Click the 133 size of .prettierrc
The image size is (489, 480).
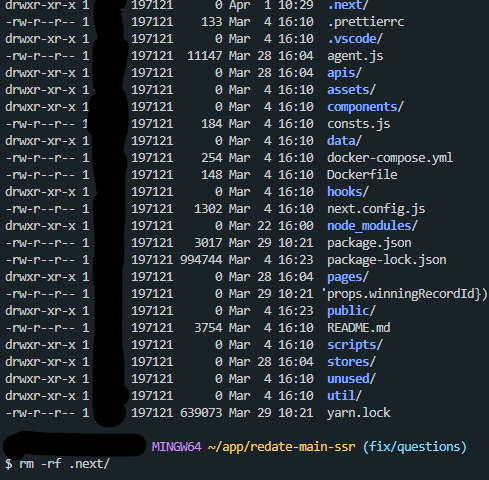coord(212,22)
